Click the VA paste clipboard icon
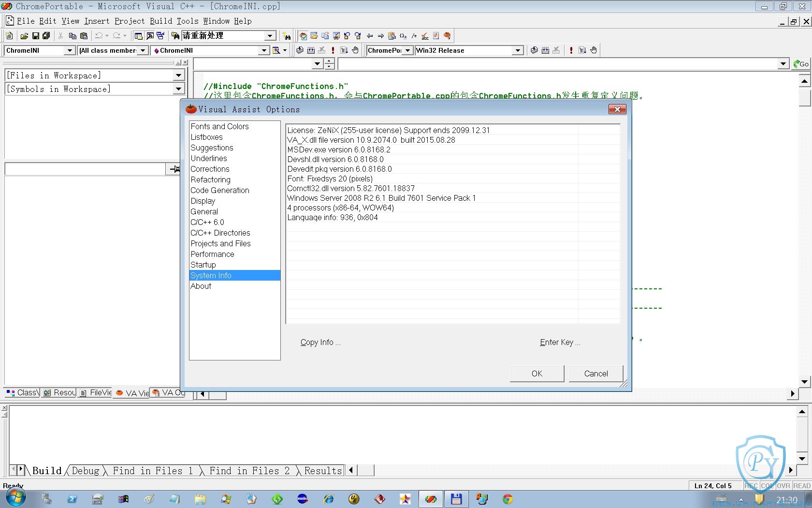 coord(392,36)
